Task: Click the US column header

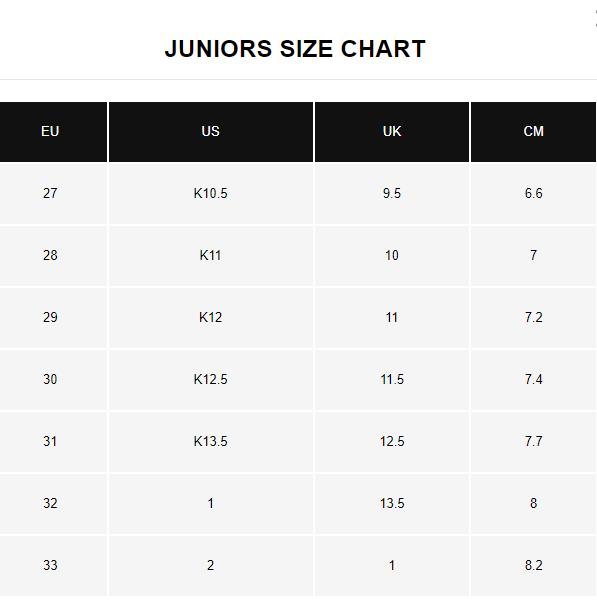Action: point(211,132)
